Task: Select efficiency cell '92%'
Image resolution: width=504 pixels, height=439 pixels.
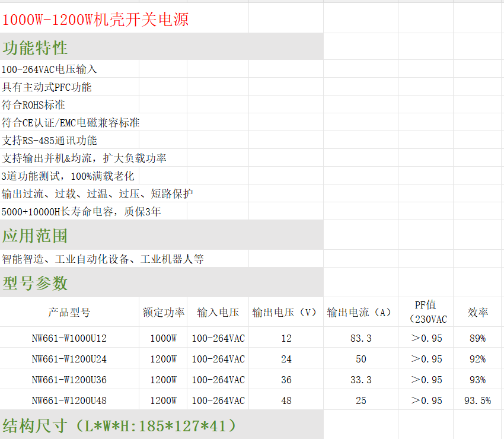Action: [477, 359]
